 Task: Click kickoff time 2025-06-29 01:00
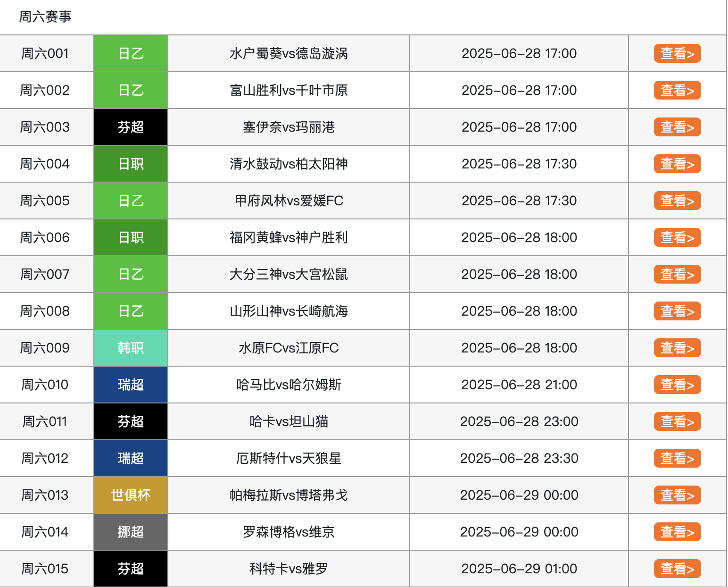click(519, 569)
